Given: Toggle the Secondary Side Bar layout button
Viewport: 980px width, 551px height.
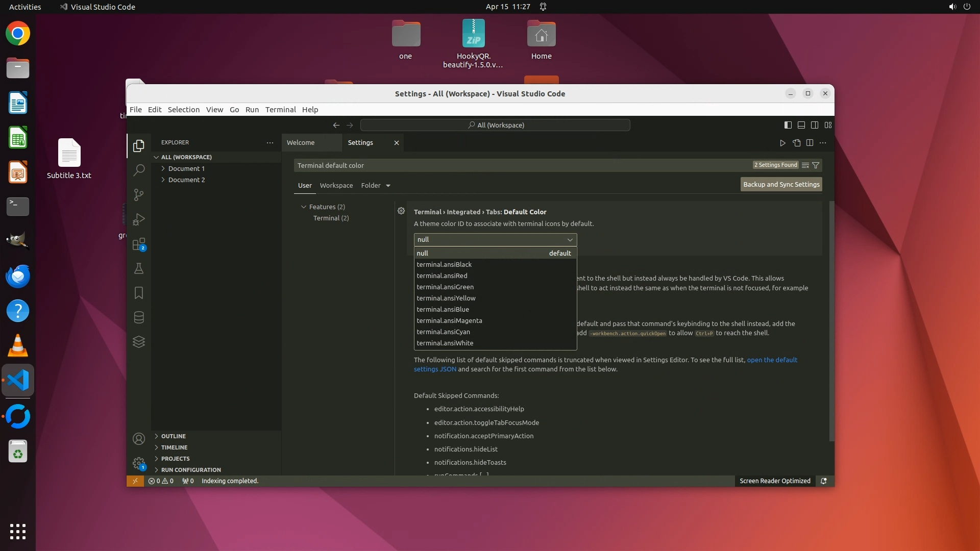Looking at the screenshot, I should click(815, 125).
